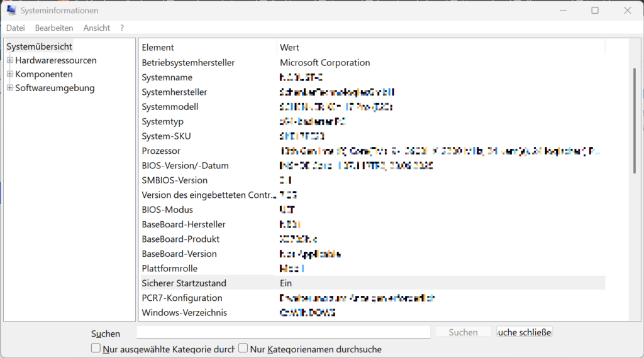This screenshot has height=358, width=644.
Task: Maximize the Systeminformationen window
Action: click(x=595, y=10)
